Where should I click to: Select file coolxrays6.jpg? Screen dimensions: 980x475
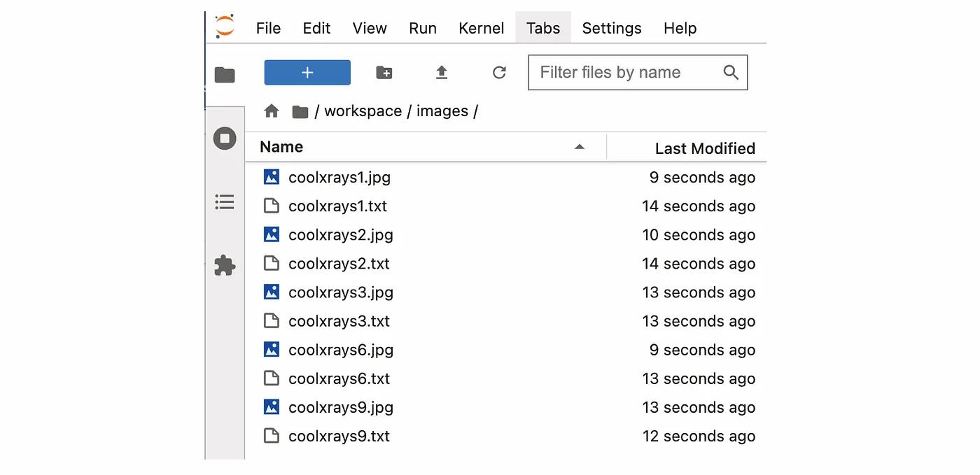pos(506,349)
